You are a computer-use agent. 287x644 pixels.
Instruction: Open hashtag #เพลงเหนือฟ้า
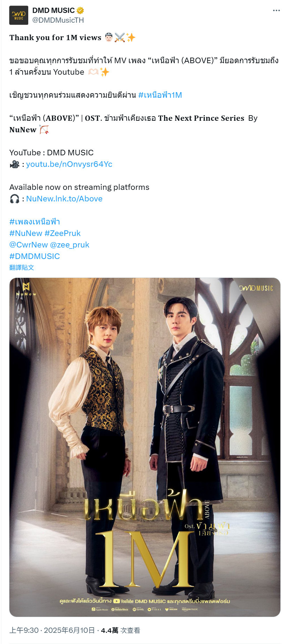tap(35, 222)
